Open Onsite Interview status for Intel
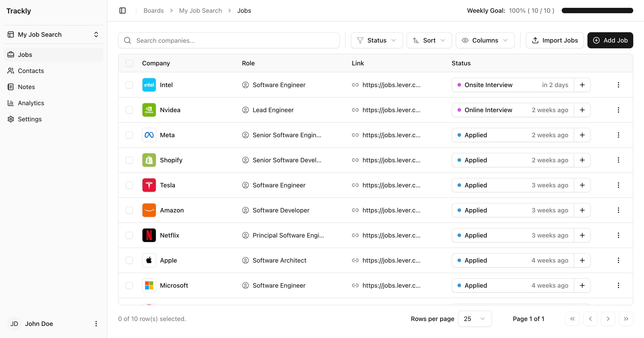 point(513,85)
